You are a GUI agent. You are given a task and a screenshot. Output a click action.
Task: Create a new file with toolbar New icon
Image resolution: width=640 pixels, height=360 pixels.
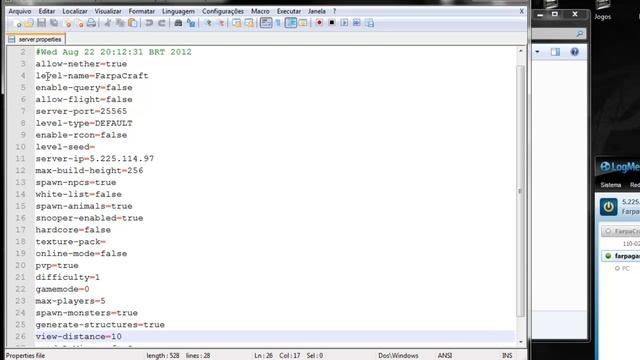pyautogui.click(x=17, y=23)
